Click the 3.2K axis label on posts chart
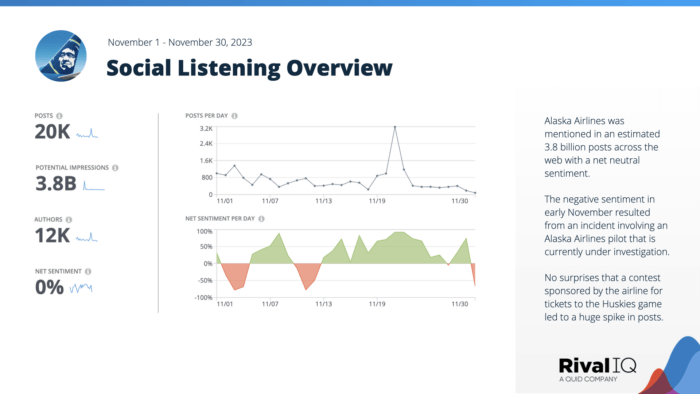Image resolution: width=700 pixels, height=394 pixels. point(206,129)
